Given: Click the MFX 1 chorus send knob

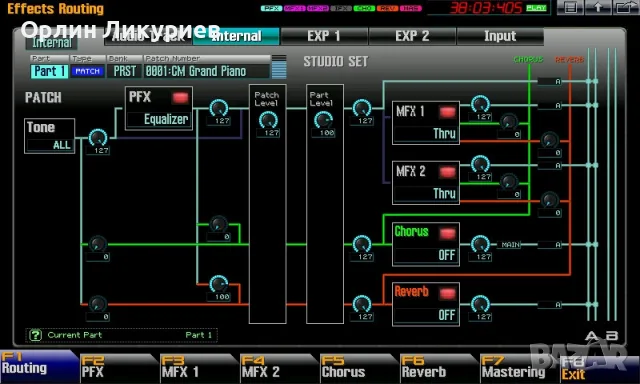Looking at the screenshot, I should coord(509,122).
